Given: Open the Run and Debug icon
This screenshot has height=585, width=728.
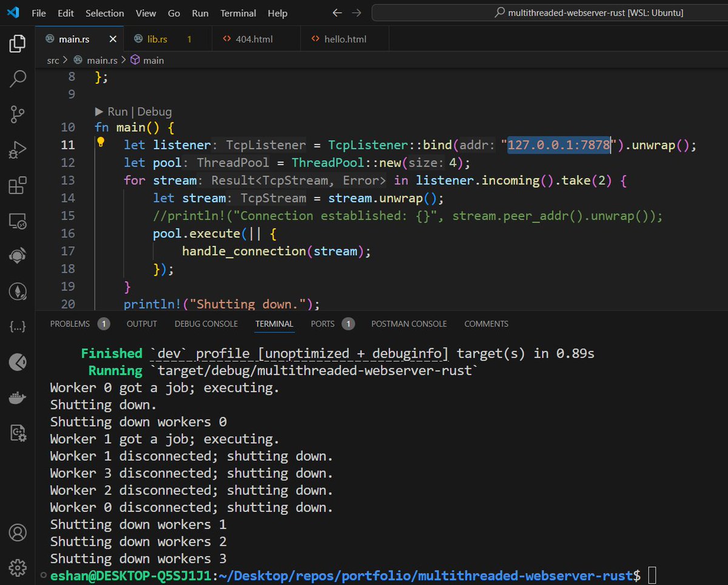Looking at the screenshot, I should [x=17, y=149].
